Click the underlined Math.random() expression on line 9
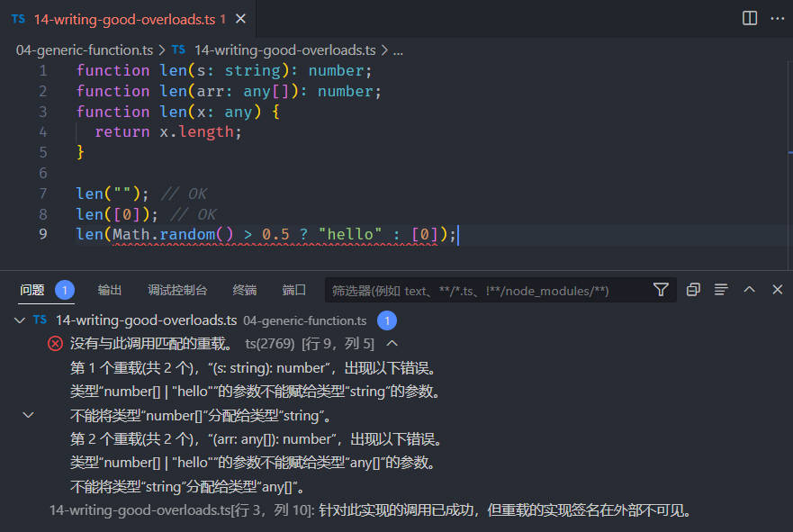The width and height of the screenshot is (793, 532). coord(173,235)
